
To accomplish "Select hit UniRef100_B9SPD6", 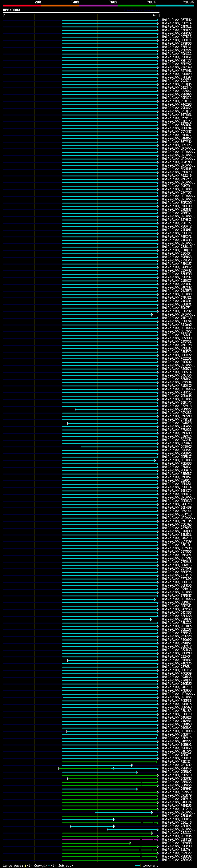I will point(177,43).
